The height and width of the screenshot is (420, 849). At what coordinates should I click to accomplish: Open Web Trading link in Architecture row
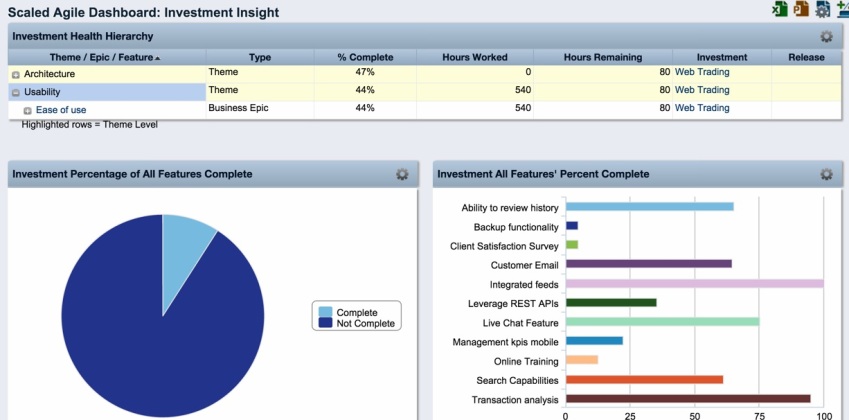pyautogui.click(x=702, y=72)
